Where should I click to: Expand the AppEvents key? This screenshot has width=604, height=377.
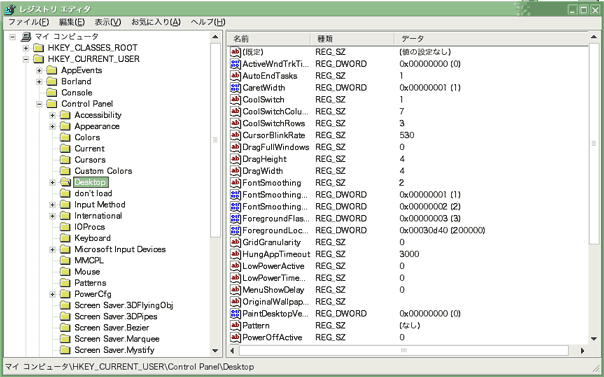[x=39, y=70]
